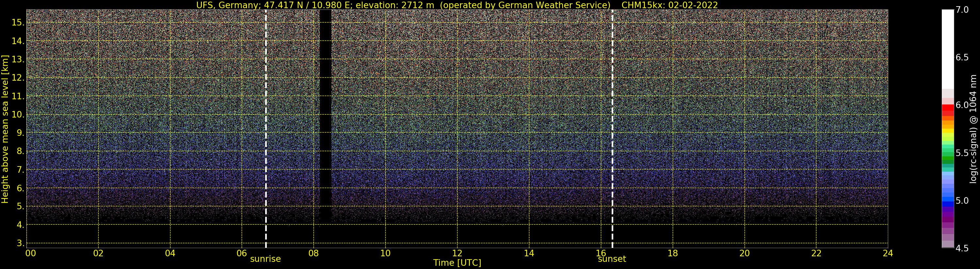Click the '4.' height tick label

coord(20,225)
